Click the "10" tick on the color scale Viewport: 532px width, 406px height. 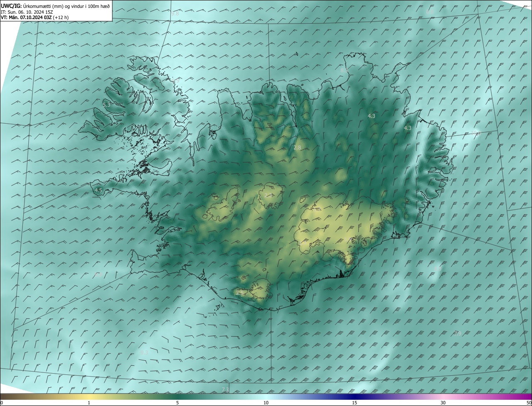pos(266,403)
